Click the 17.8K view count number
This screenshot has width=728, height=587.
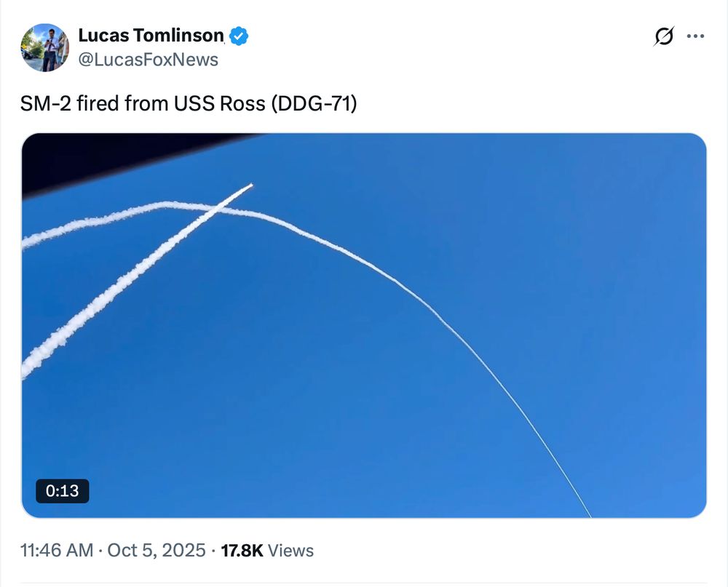(x=242, y=551)
